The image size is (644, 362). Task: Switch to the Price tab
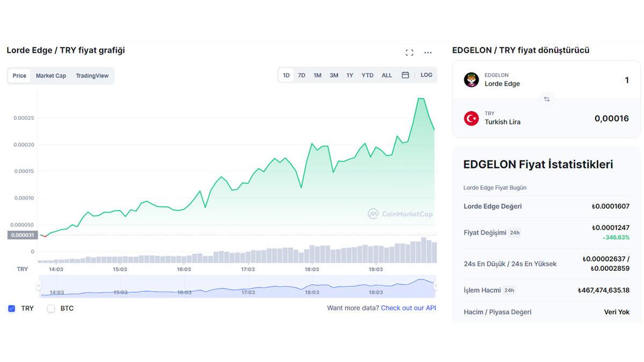[19, 76]
